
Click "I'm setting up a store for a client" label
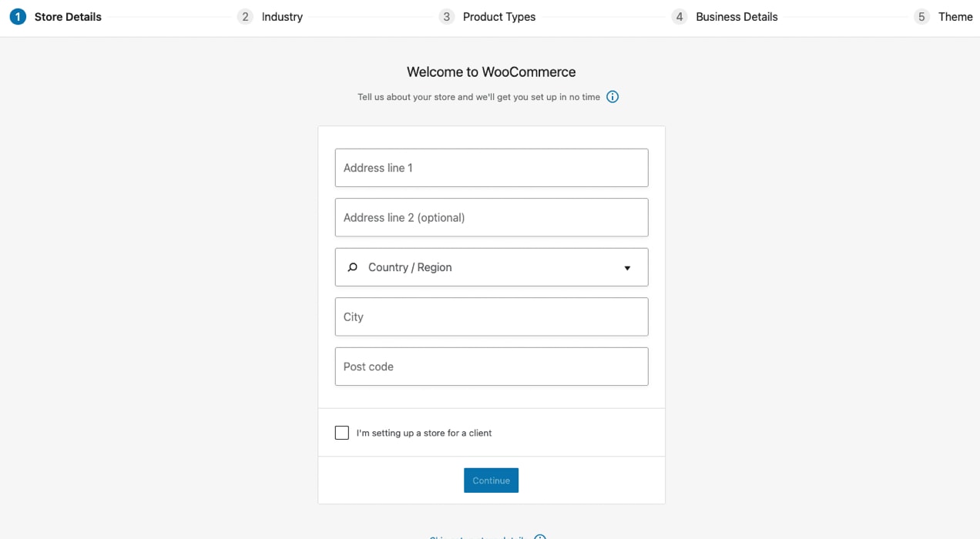tap(424, 434)
